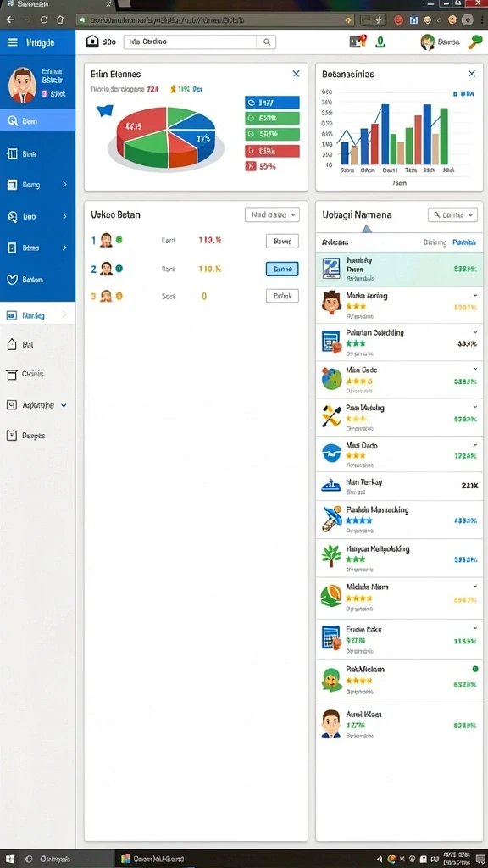Toggle the blue legend entry of the pie chart
The height and width of the screenshot is (868, 488).
pos(272,103)
